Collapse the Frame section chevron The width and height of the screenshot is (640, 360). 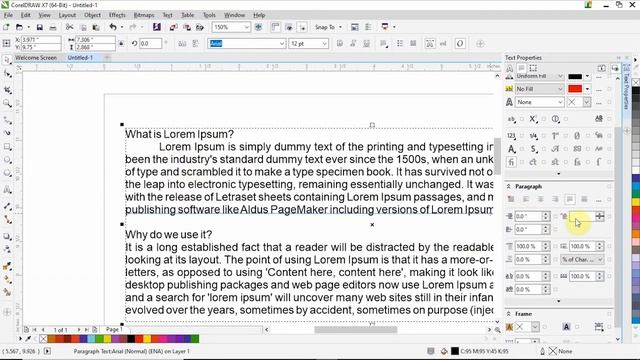(509, 314)
